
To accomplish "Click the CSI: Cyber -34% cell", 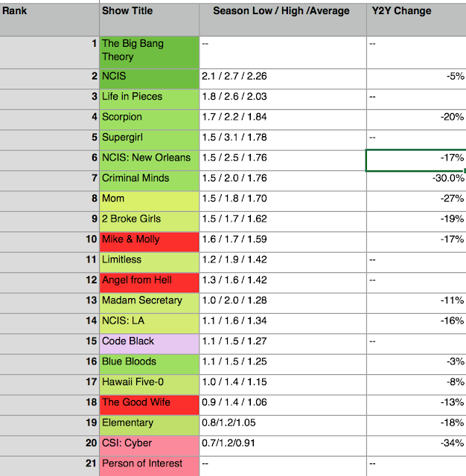I will coord(415,443).
